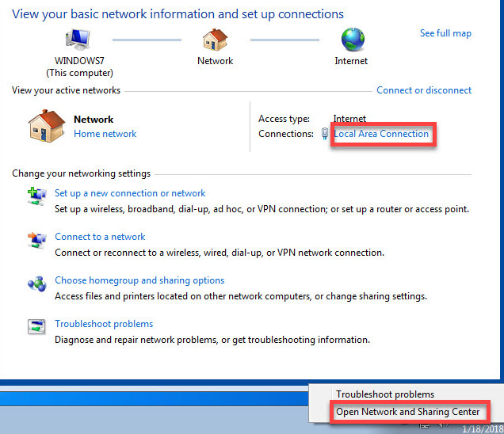Viewport: 504px width, 434px height.
Task: Open Home network type link
Action: point(105,134)
